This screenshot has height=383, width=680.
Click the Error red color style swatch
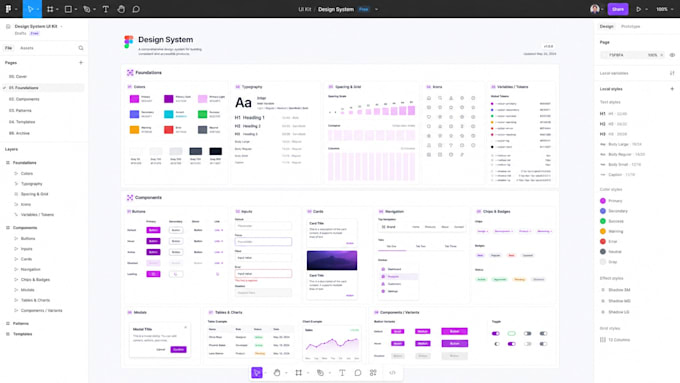(603, 242)
